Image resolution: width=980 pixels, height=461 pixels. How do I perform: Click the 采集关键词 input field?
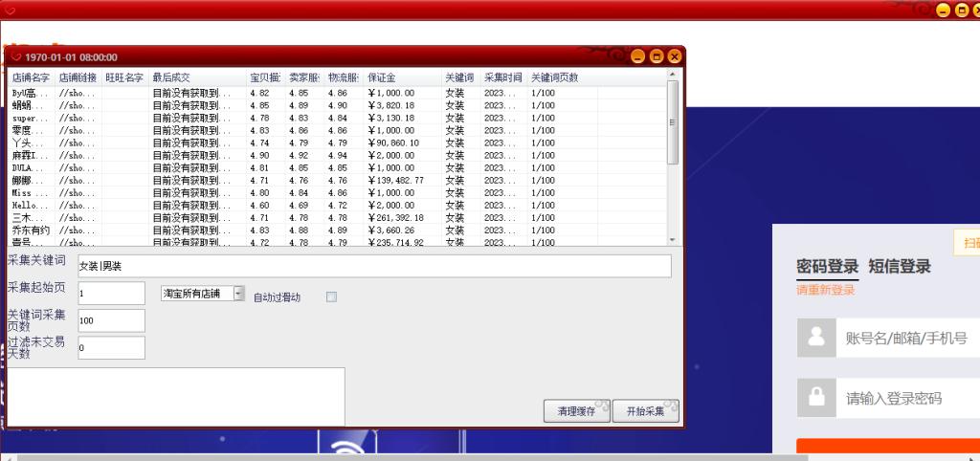(373, 266)
